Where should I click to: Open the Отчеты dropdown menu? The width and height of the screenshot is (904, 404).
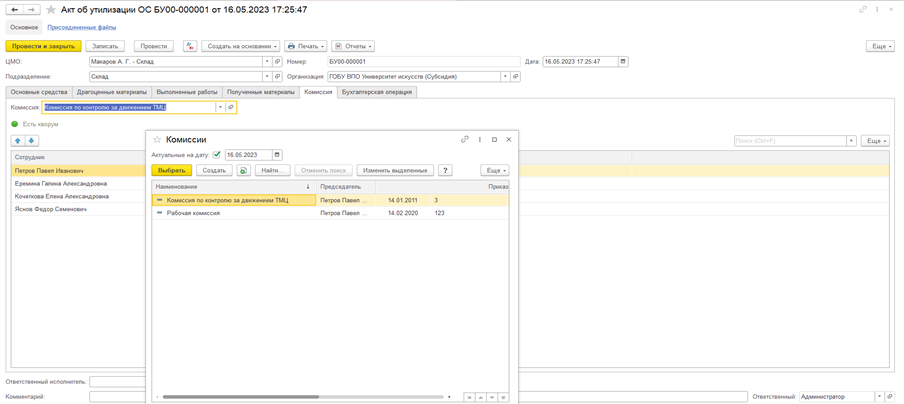point(353,46)
